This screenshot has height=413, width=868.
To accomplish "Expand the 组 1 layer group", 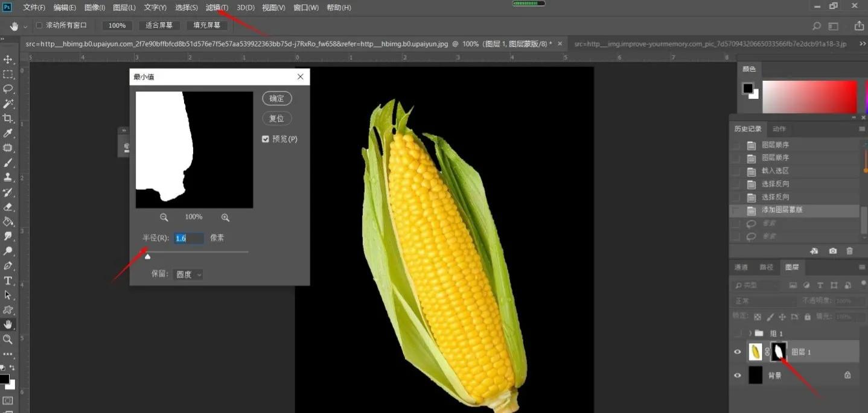I will (x=750, y=333).
